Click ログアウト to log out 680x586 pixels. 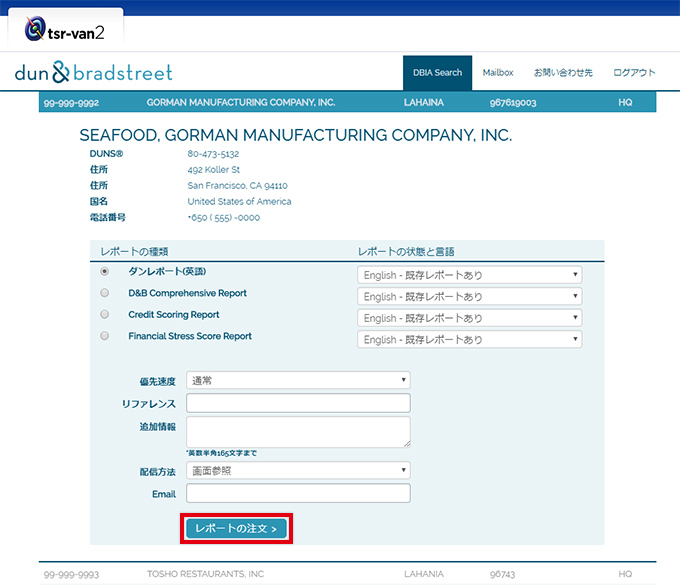pos(634,73)
